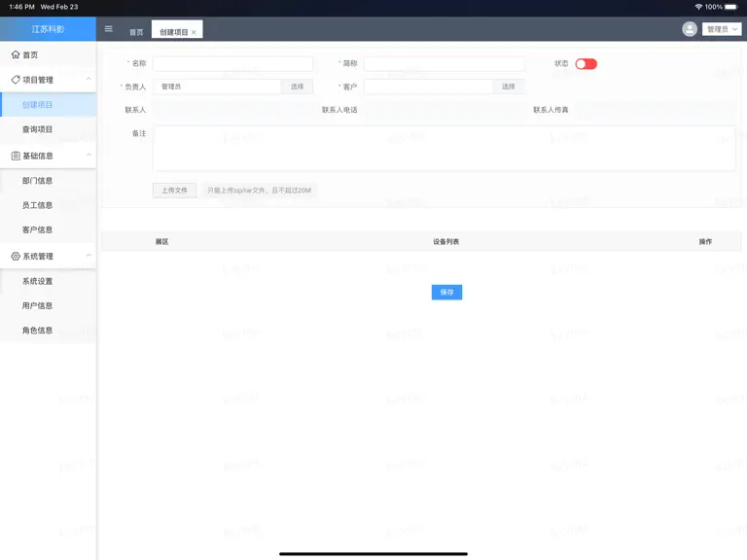Click the gear icon next to 系统管理
The width and height of the screenshot is (747, 560).
coord(16,257)
